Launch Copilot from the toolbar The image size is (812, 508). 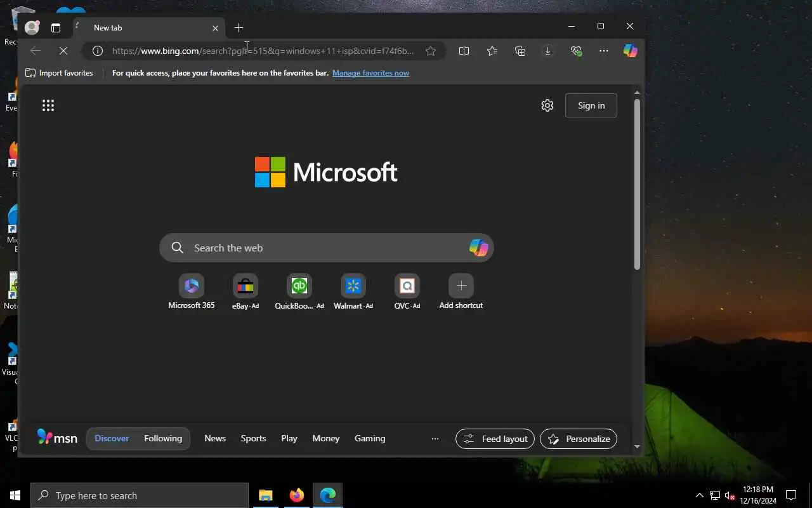630,51
